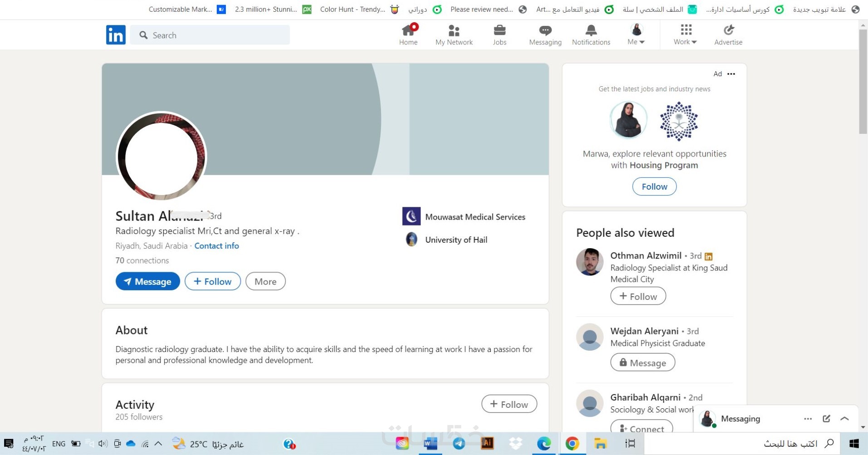The image size is (868, 455).
Task: Open Microsoft Edge from taskbar
Action: pos(544,444)
